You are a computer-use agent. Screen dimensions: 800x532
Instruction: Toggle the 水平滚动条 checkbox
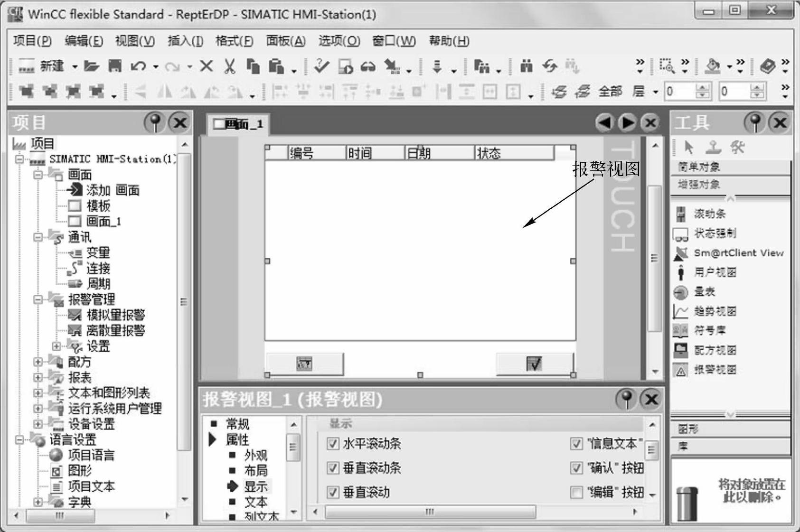coord(333,444)
